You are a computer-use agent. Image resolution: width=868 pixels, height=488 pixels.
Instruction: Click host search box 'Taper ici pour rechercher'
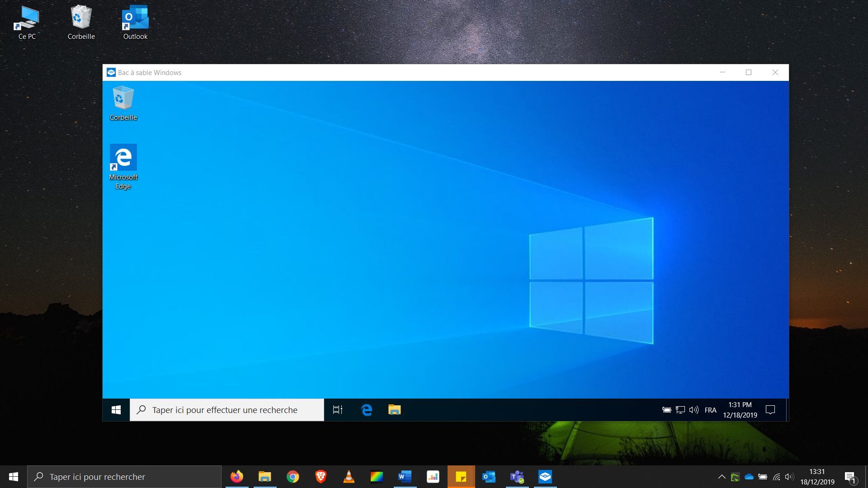point(124,477)
